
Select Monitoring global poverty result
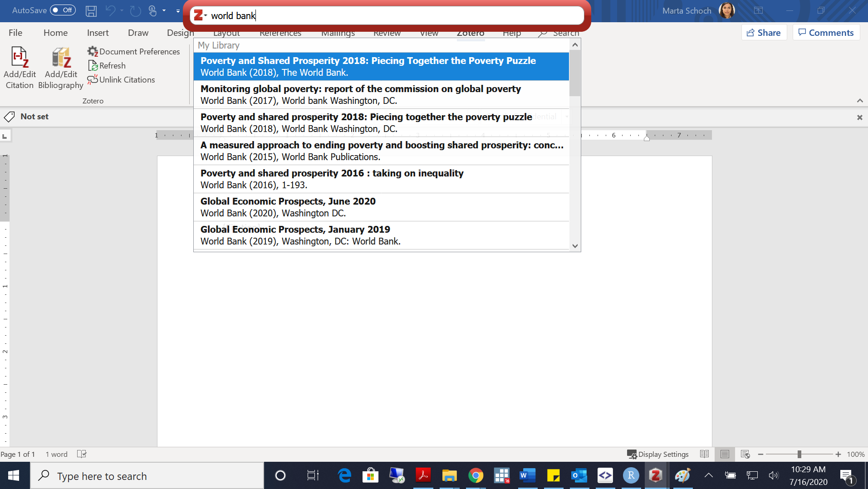click(381, 95)
